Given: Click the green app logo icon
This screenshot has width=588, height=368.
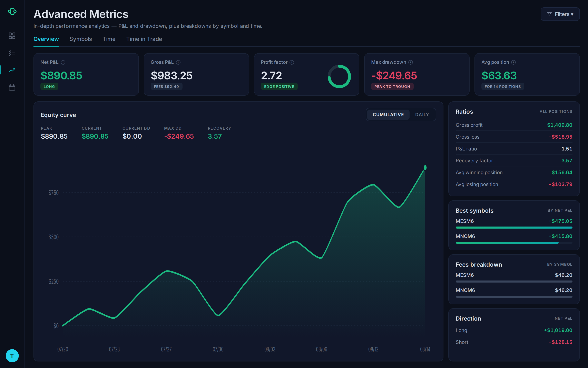Looking at the screenshot, I should pyautogui.click(x=12, y=11).
